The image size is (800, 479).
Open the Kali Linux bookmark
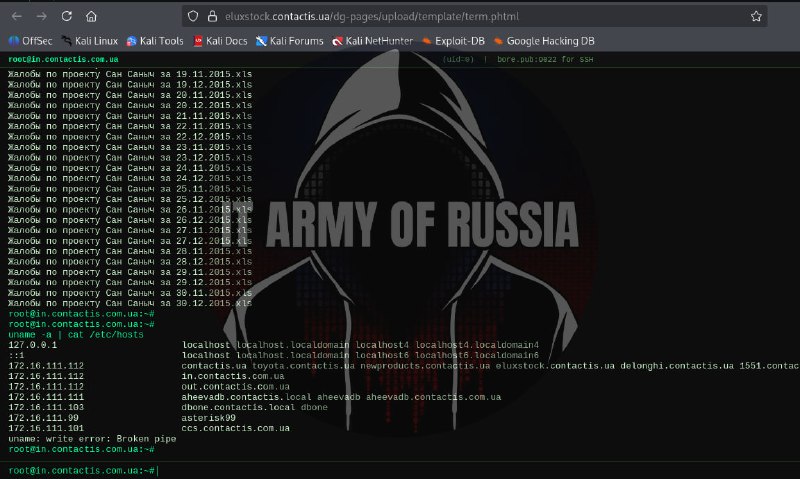[89, 41]
